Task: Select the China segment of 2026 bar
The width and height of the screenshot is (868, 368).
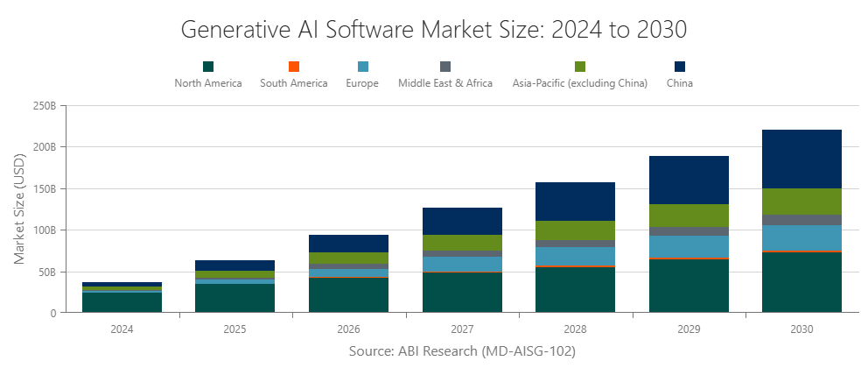Action: (x=348, y=243)
